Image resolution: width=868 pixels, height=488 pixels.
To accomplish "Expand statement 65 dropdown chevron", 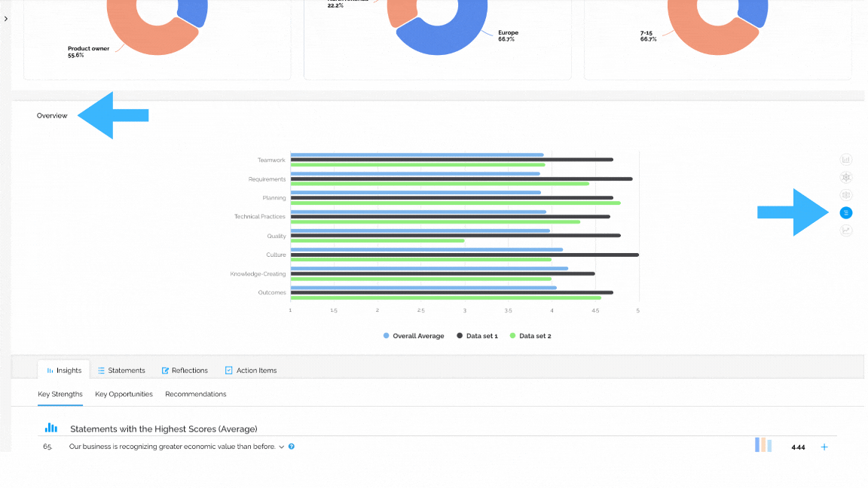I will tap(281, 447).
